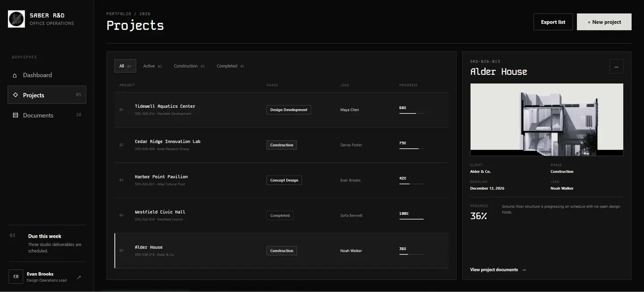
Task: Click the Concept Design phase badge
Action: click(284, 180)
